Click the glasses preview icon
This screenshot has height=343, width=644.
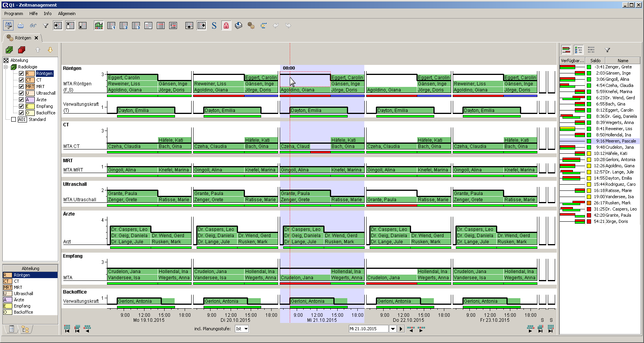[33, 26]
